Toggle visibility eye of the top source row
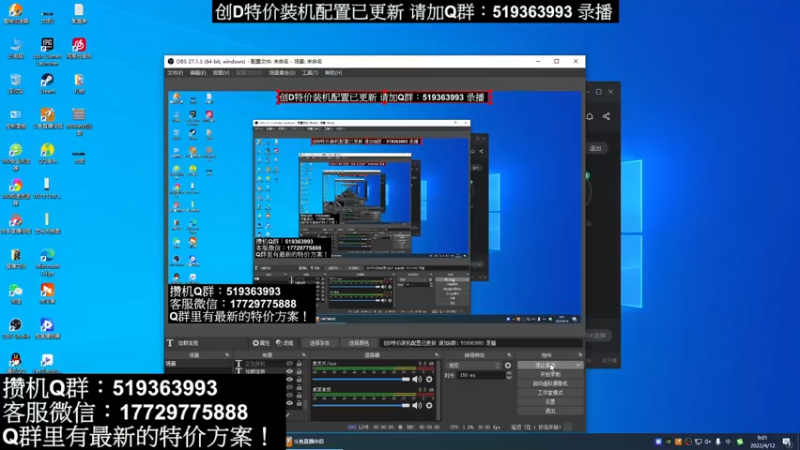The image size is (800, 450). click(289, 364)
